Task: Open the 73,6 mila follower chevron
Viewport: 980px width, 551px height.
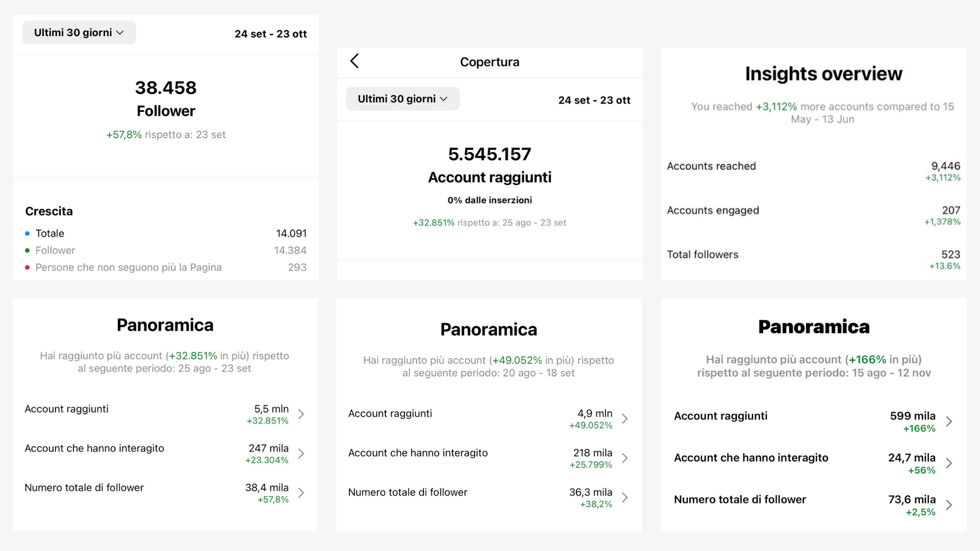Action: [x=950, y=505]
